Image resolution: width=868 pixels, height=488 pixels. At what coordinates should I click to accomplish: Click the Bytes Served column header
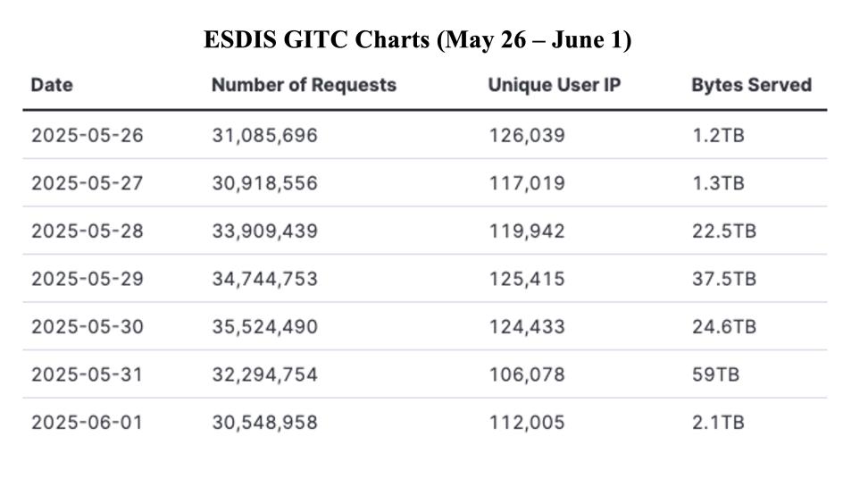click(752, 85)
